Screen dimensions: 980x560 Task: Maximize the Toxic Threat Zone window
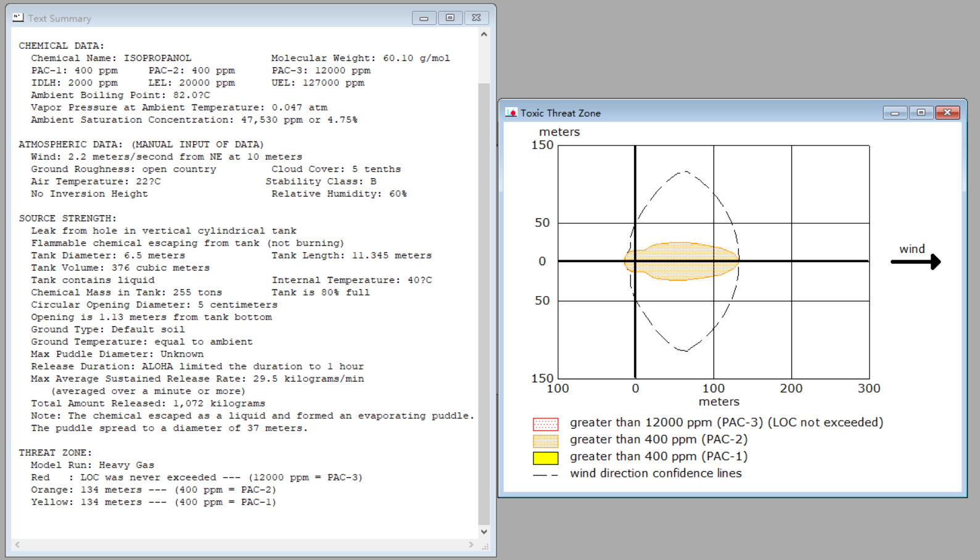coord(921,112)
